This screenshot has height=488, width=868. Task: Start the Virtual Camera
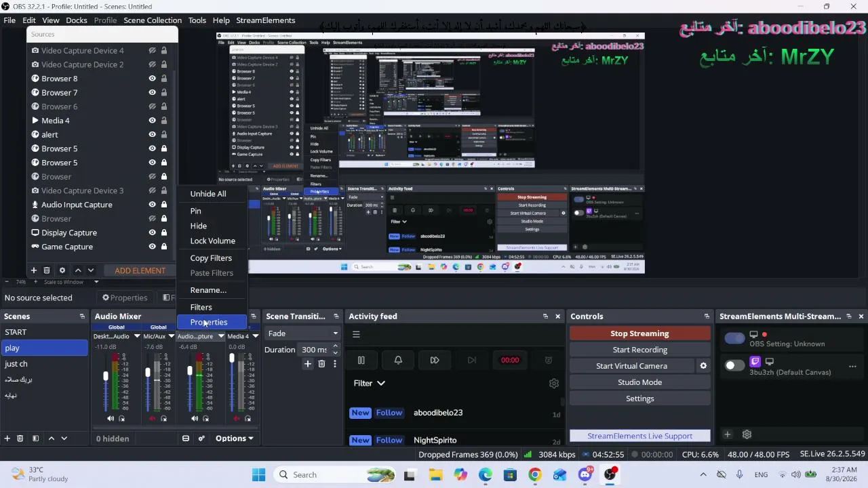coord(631,366)
